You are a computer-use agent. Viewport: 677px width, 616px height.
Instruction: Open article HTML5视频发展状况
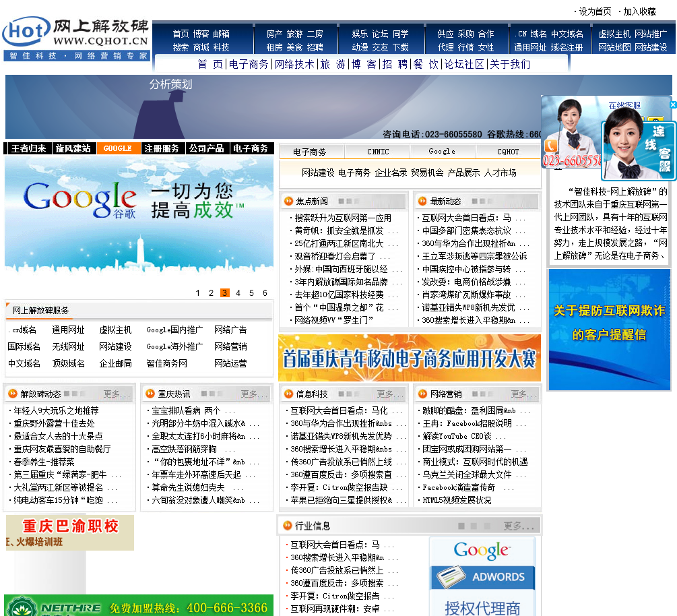point(457,500)
